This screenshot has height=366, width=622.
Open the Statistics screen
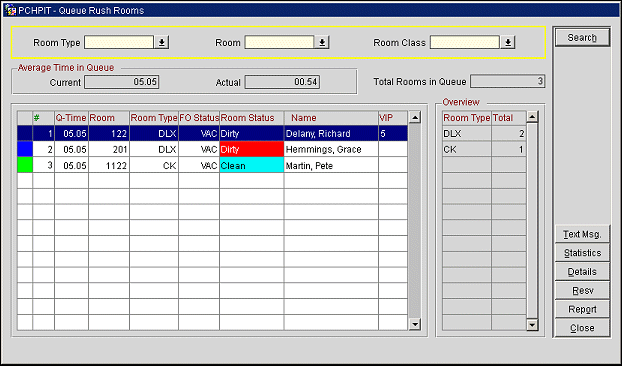click(582, 253)
